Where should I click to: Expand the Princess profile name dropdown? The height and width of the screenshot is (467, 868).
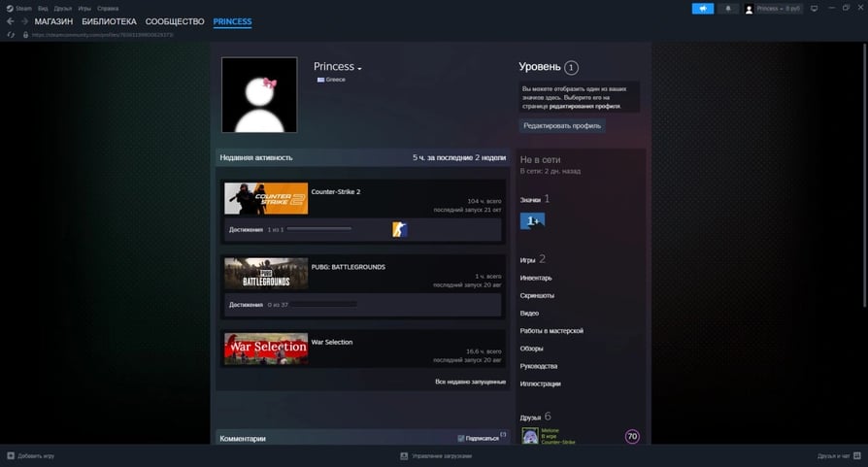coord(359,68)
